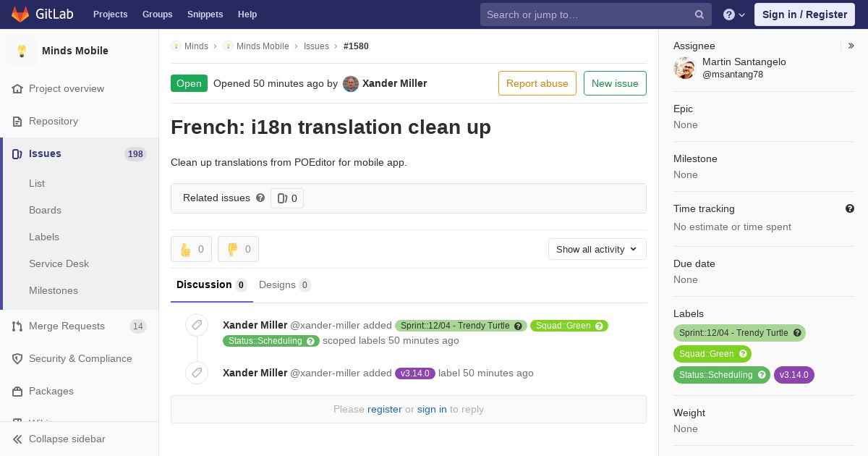Click Sign in / Register button
Image resolution: width=868 pixels, height=456 pixels.
[x=804, y=14]
